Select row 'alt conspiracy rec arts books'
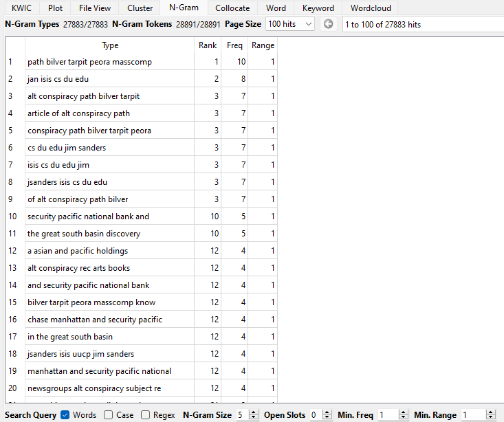Viewport: 504px width, 422px height. click(141, 268)
